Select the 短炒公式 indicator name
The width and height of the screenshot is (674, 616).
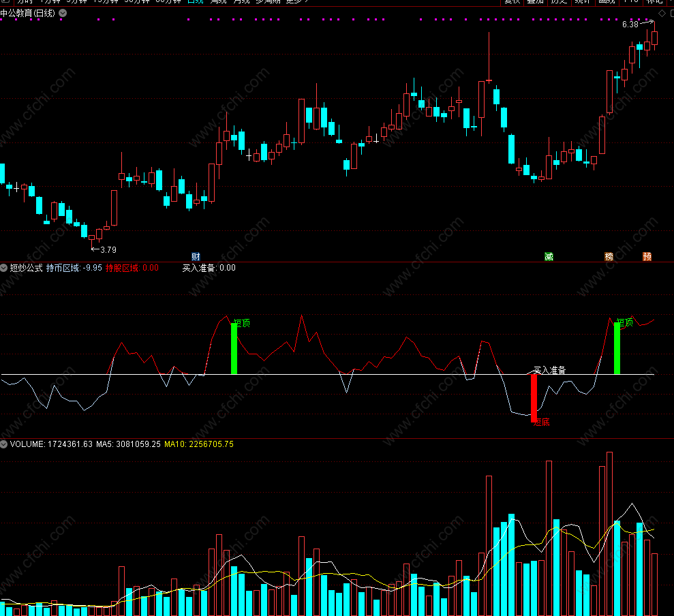pos(26,268)
